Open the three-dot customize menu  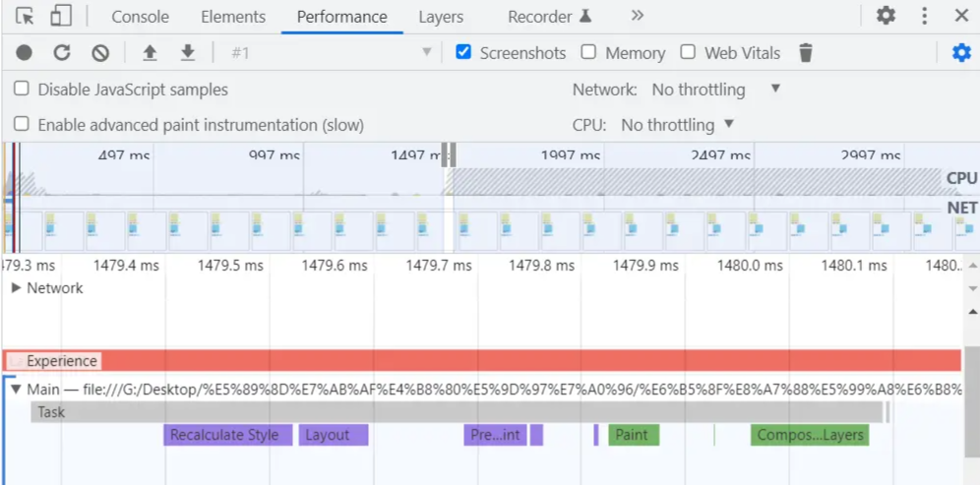[924, 16]
